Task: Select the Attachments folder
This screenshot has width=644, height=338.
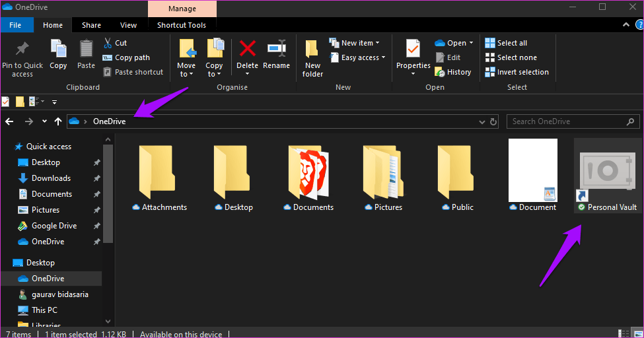Action: click(x=159, y=177)
